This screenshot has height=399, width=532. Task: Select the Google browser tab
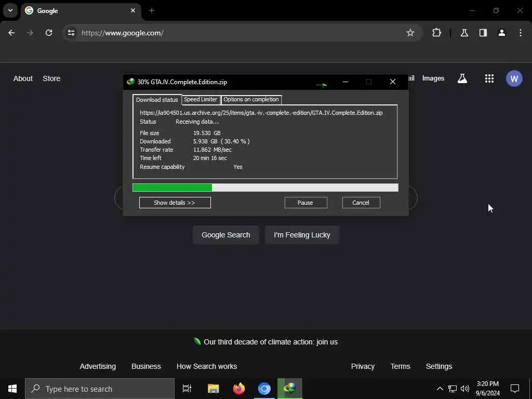(x=81, y=11)
